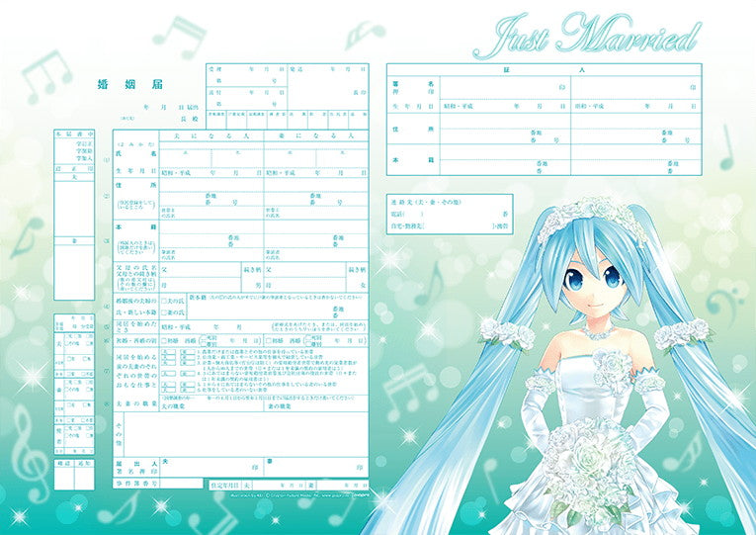Click second witness signature field
756x535 pixels.
636,88
